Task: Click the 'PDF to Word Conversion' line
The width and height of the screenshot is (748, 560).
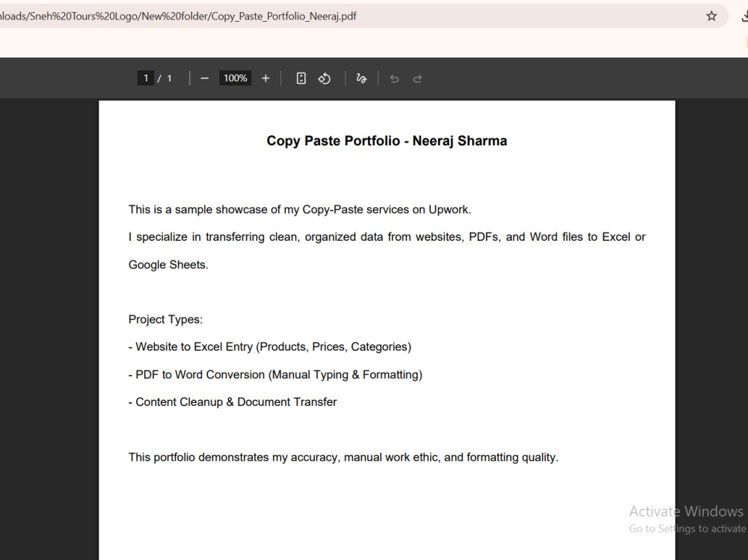Action: (275, 375)
